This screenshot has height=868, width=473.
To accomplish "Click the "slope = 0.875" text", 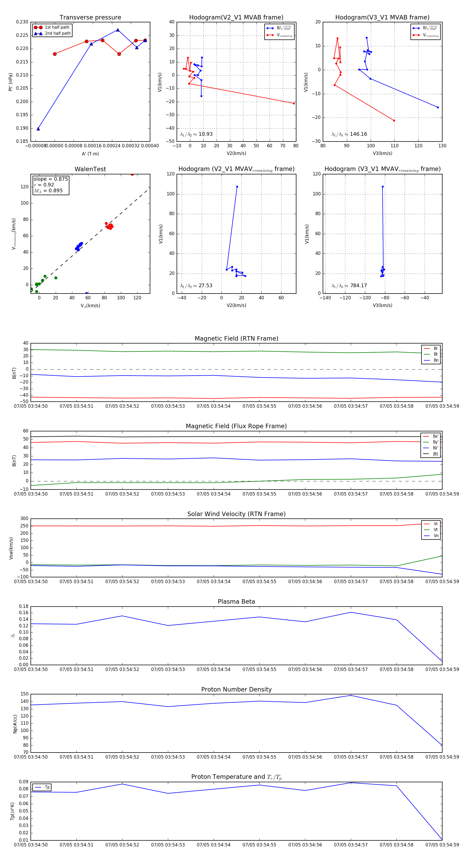I will (x=50, y=179).
